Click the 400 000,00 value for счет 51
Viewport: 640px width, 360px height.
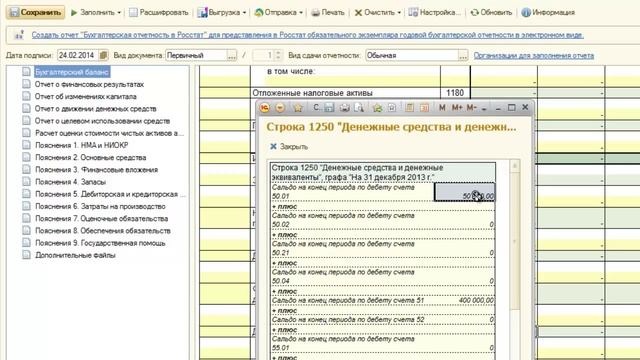(476, 300)
